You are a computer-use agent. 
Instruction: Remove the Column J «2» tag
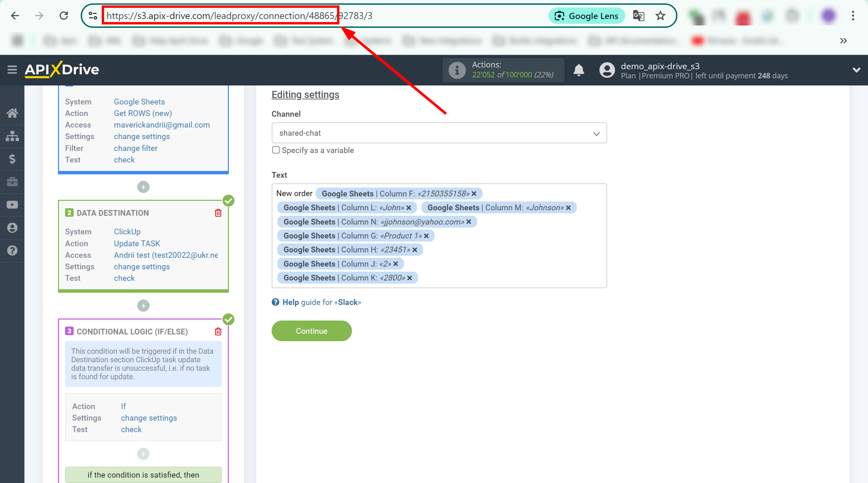pyautogui.click(x=395, y=264)
